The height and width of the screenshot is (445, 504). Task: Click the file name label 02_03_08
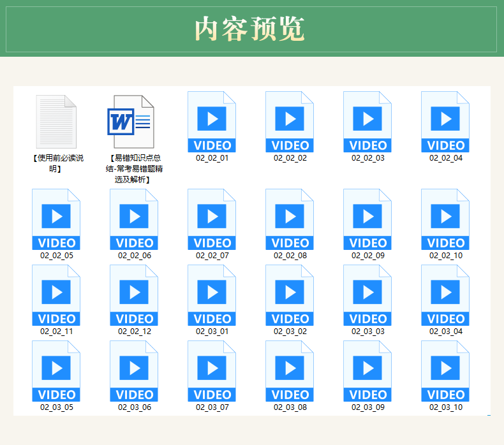coord(290,407)
